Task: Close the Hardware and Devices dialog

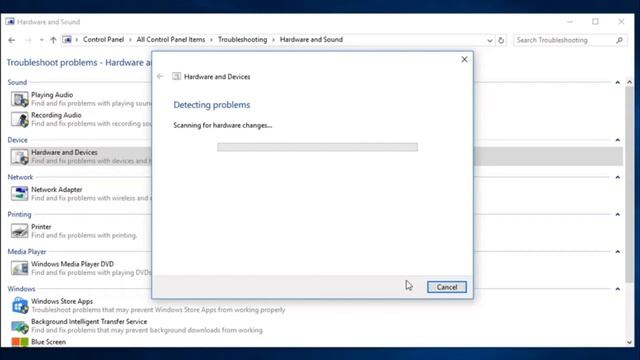Action: [x=464, y=60]
